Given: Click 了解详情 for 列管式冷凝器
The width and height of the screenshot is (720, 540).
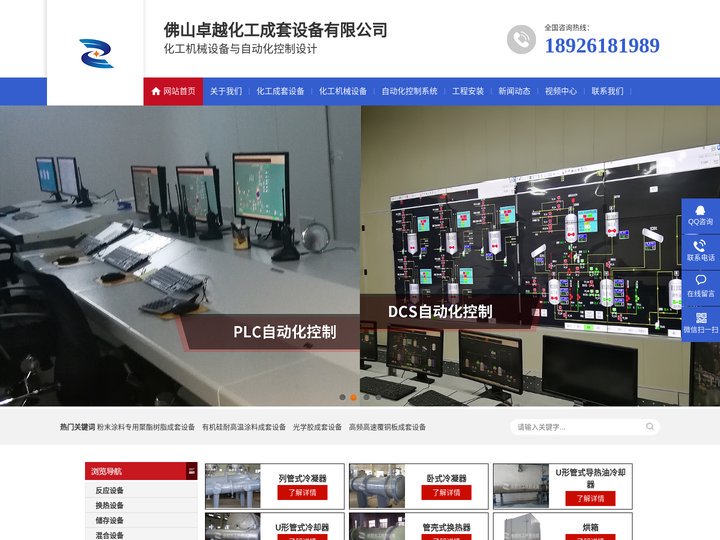Looking at the screenshot, I should pos(302,493).
